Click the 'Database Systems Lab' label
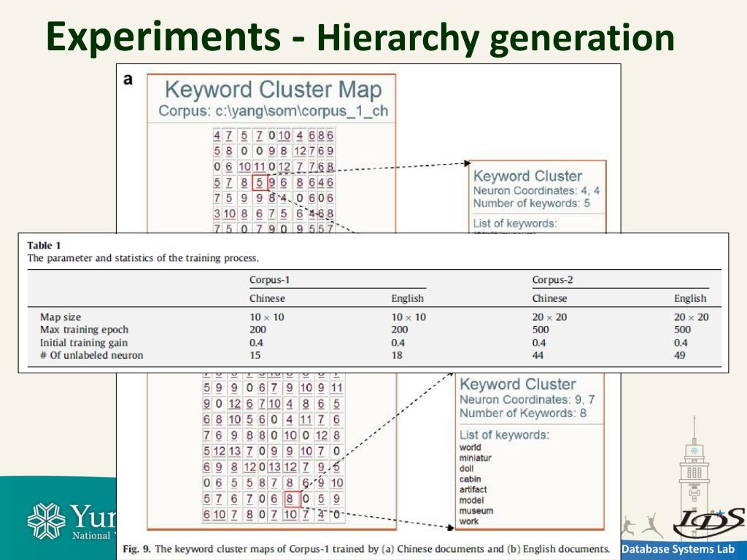 click(x=678, y=549)
